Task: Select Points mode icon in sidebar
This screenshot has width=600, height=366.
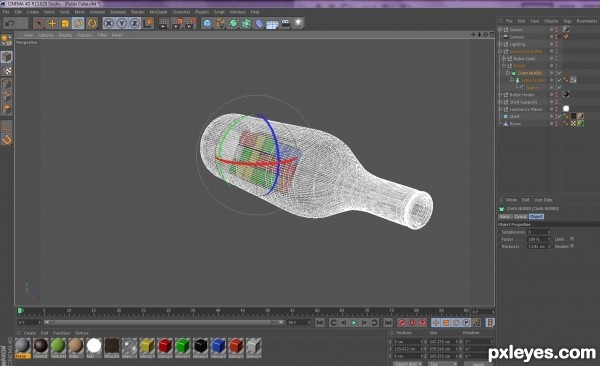Action: tap(7, 83)
